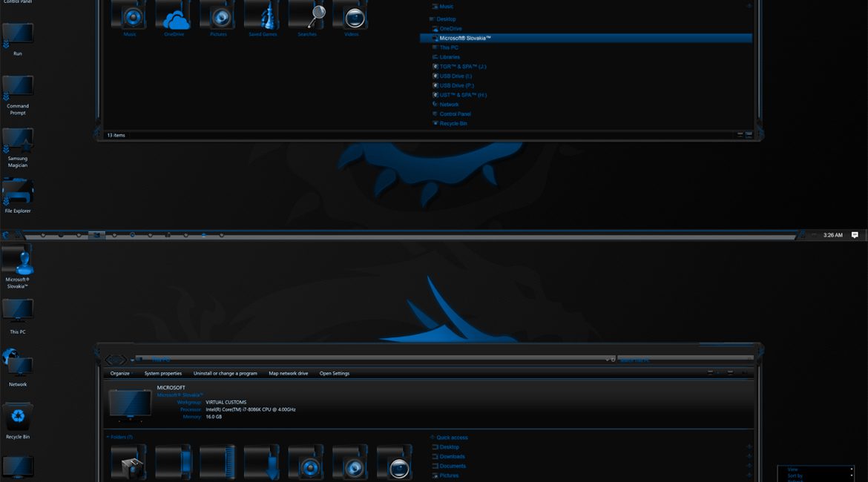
Task: Select Desktop under Quick access
Action: click(448, 447)
